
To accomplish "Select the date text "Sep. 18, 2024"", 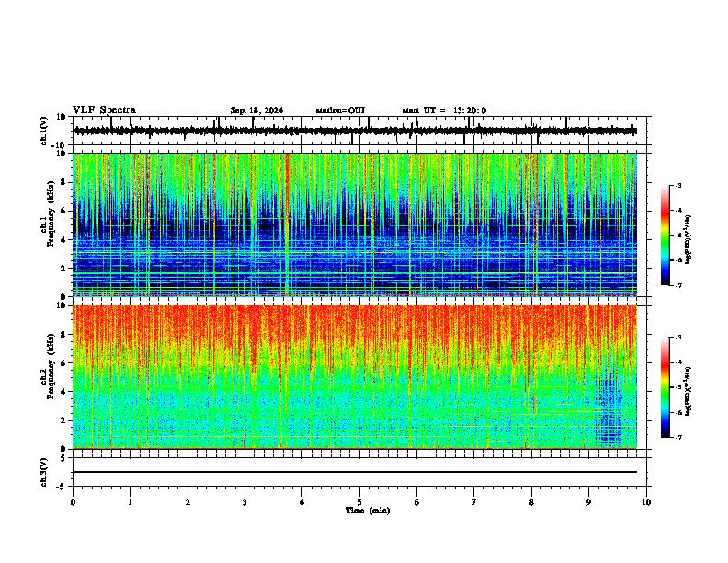I will click(256, 110).
